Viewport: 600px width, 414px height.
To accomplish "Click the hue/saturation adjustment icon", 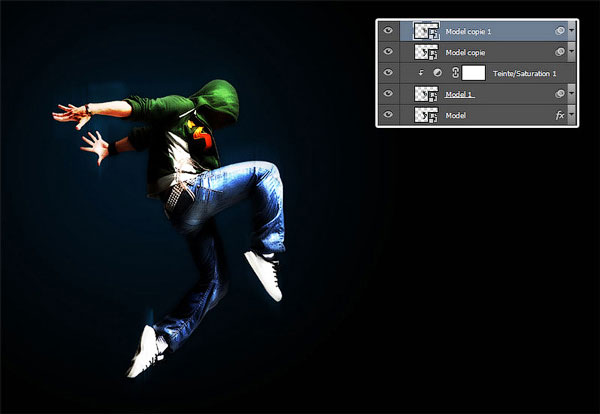I will [437, 73].
